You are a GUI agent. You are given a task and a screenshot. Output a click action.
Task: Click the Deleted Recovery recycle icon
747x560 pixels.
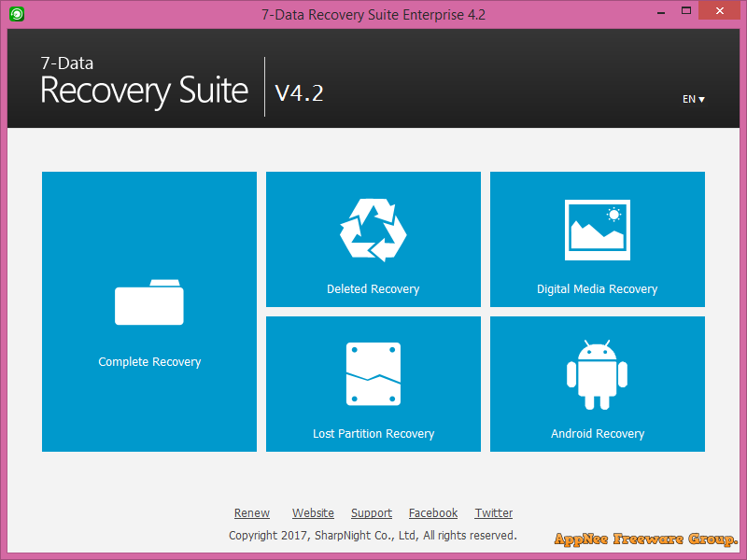tap(373, 230)
